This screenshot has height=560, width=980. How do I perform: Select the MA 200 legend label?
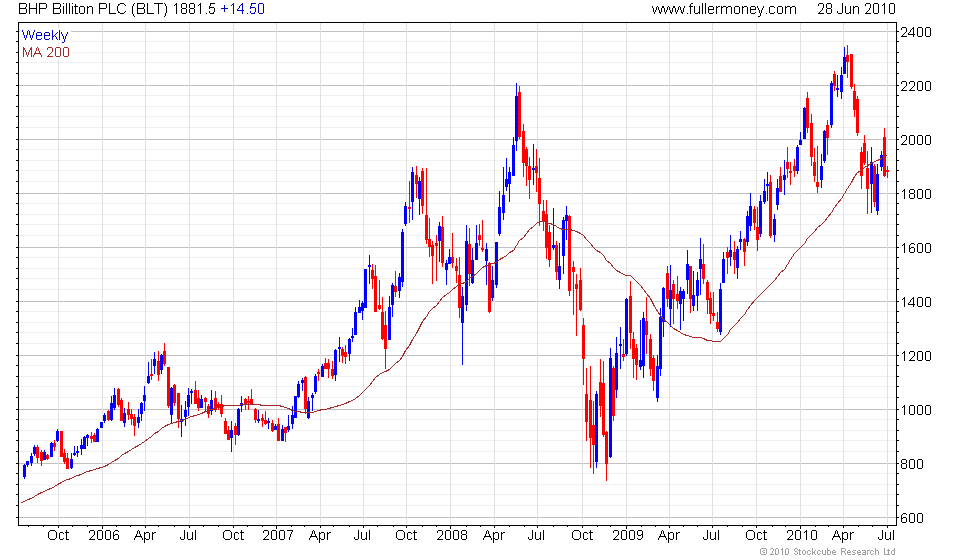coord(46,52)
